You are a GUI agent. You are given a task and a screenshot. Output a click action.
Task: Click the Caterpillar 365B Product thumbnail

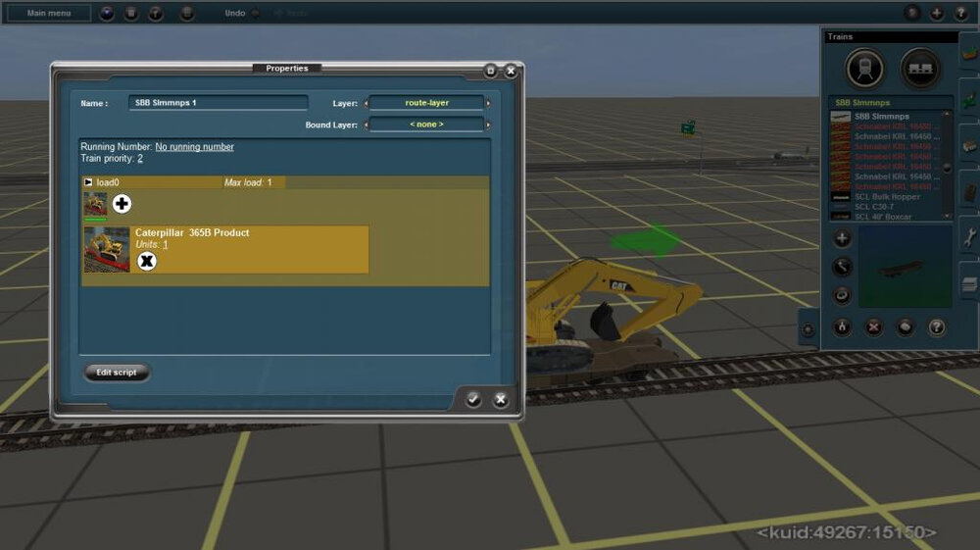coord(107,249)
